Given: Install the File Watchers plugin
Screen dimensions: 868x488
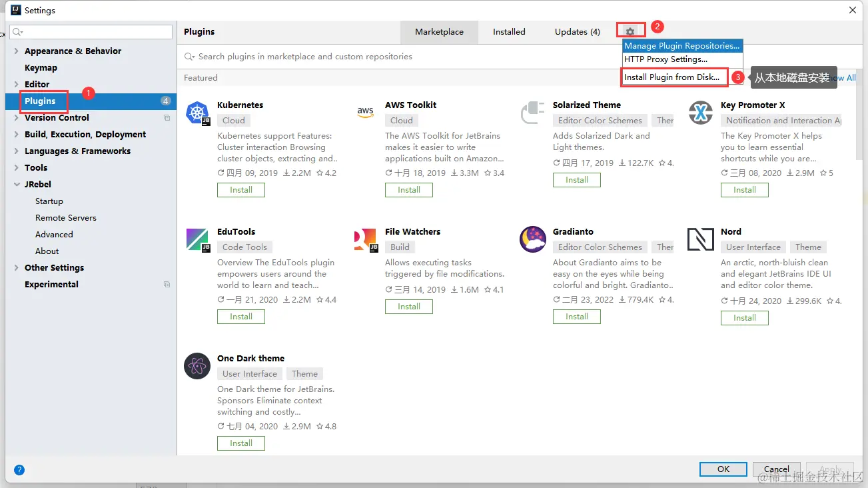Looking at the screenshot, I should point(409,307).
